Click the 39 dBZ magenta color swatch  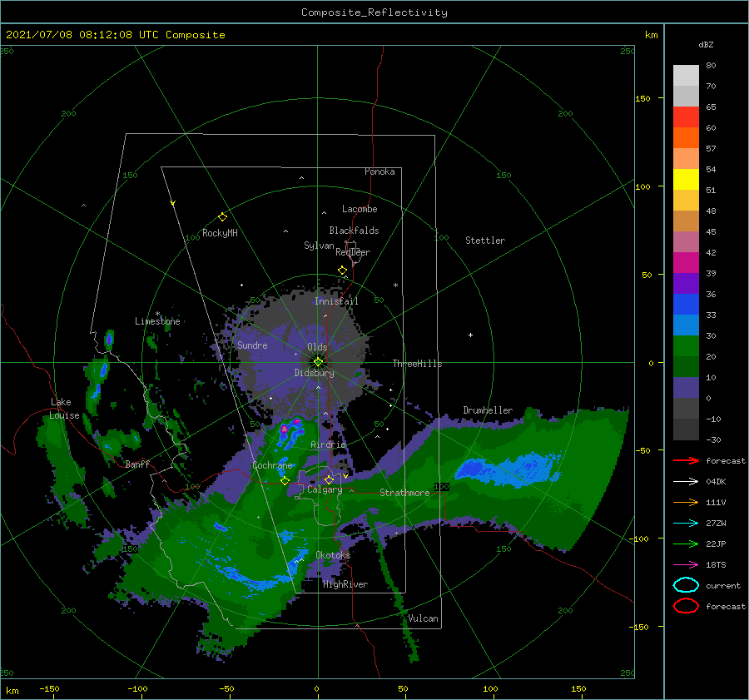(x=686, y=262)
